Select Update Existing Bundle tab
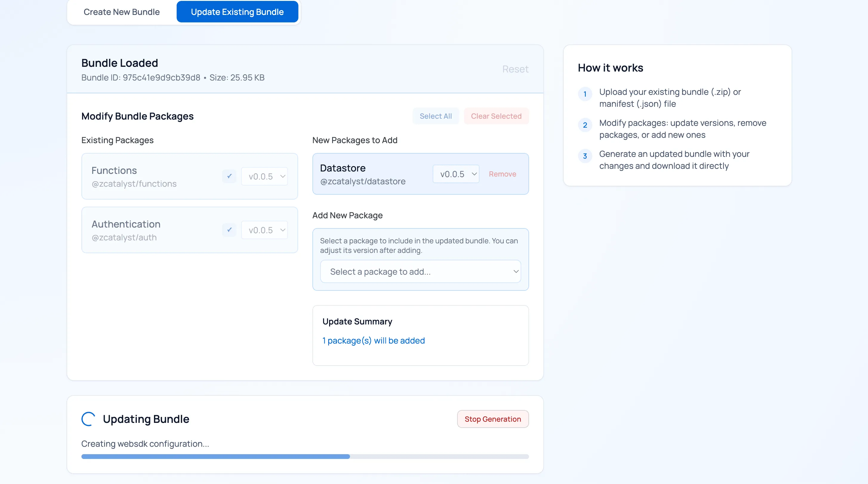 pos(237,12)
